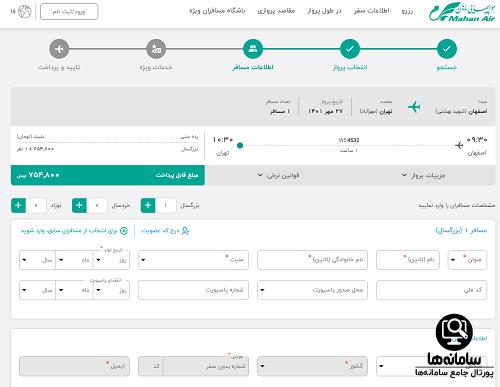Click the نام خانوادگی (لاتین) last name field
Viewport: 500px width, 387px height.
coord(312,260)
